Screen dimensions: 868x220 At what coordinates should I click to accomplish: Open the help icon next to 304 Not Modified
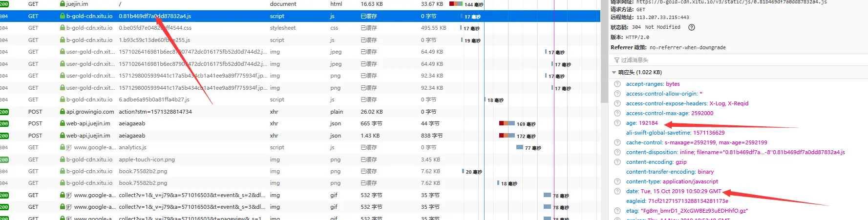[691, 27]
